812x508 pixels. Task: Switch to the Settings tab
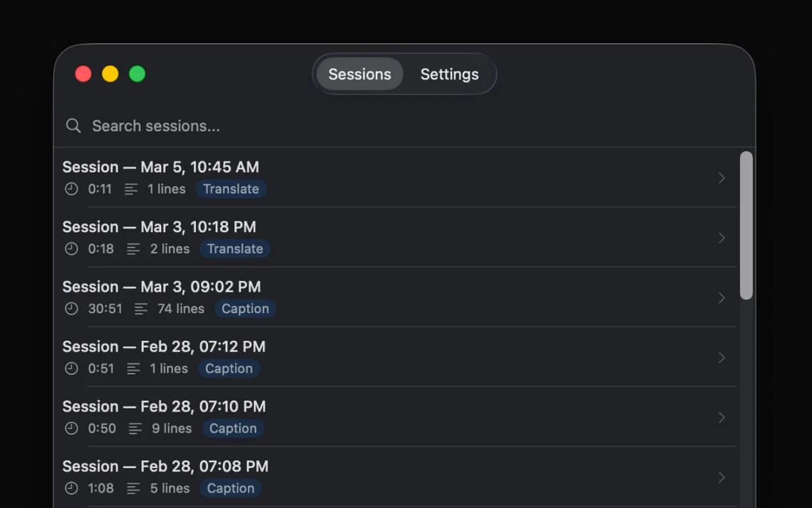point(450,74)
